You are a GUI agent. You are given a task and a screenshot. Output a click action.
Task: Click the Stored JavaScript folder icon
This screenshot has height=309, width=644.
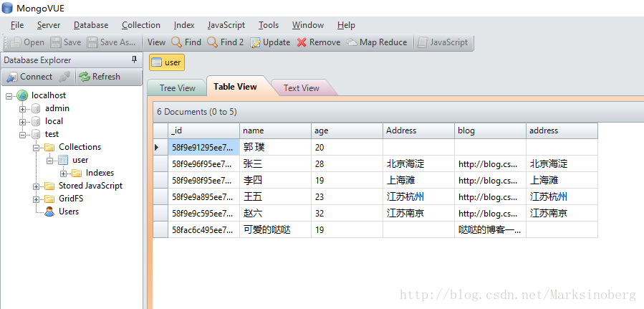tap(49, 186)
